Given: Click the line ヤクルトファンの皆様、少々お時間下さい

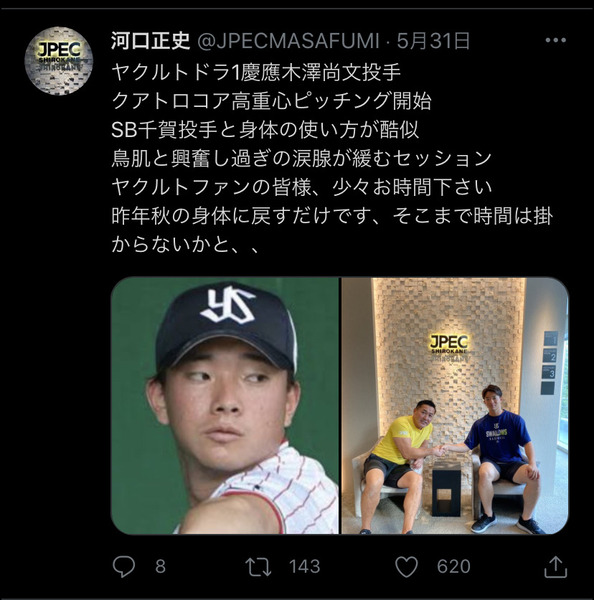Looking at the screenshot, I should 302,187.
